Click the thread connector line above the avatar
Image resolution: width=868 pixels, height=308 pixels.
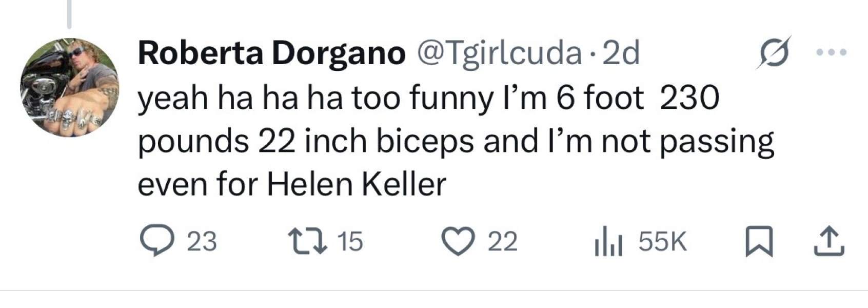(69, 14)
